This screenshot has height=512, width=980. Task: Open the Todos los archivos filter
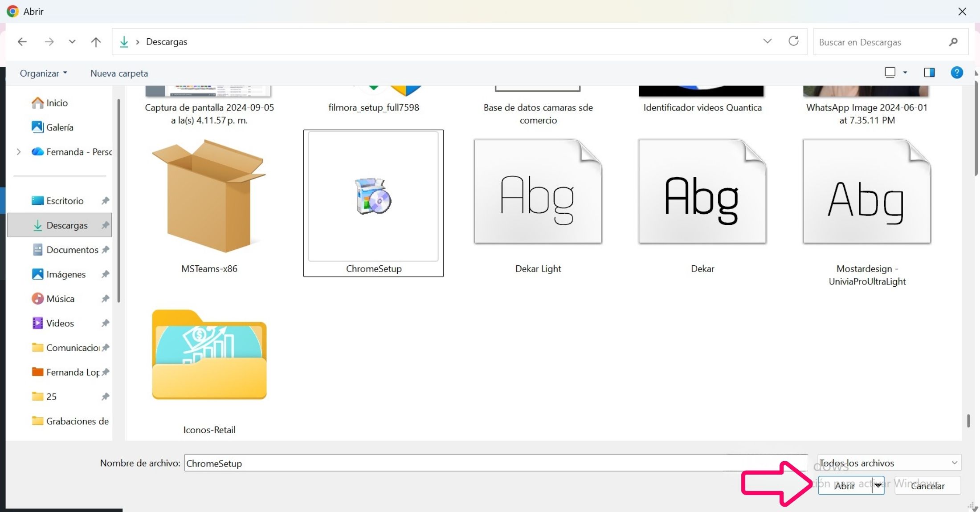(x=889, y=463)
